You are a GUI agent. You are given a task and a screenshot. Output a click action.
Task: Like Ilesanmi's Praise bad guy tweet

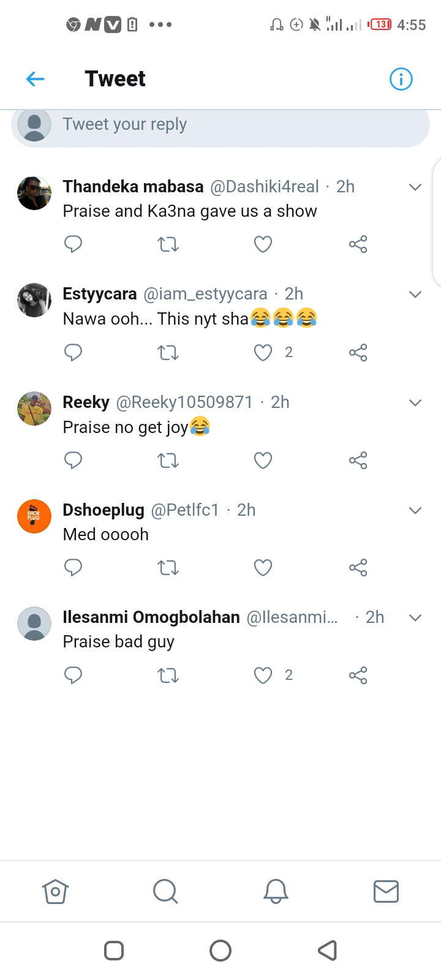point(263,676)
